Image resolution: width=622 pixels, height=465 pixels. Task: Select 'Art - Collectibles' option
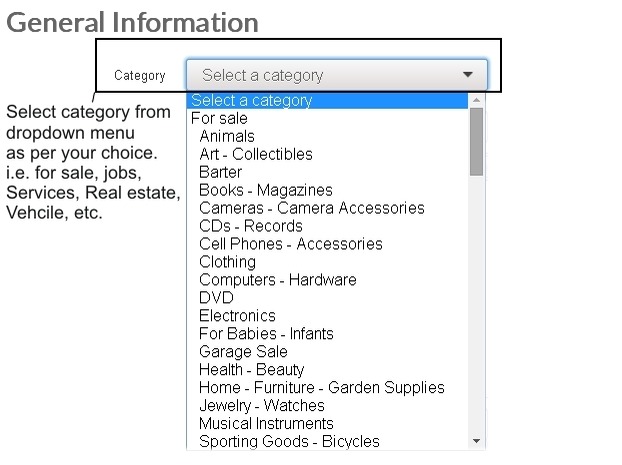tap(256, 154)
